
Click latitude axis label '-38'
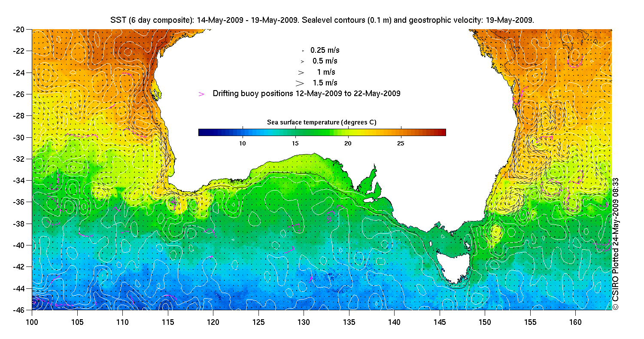coord(20,224)
